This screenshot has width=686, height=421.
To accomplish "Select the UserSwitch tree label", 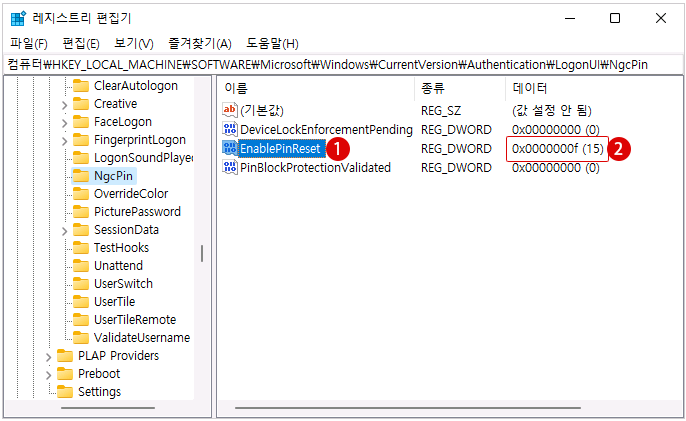I will coord(123,283).
